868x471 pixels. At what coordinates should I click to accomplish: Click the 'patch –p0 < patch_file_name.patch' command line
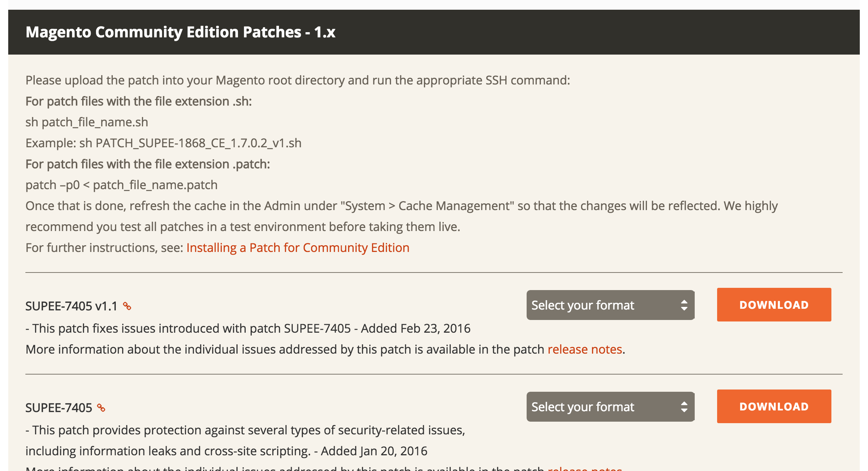(x=121, y=185)
